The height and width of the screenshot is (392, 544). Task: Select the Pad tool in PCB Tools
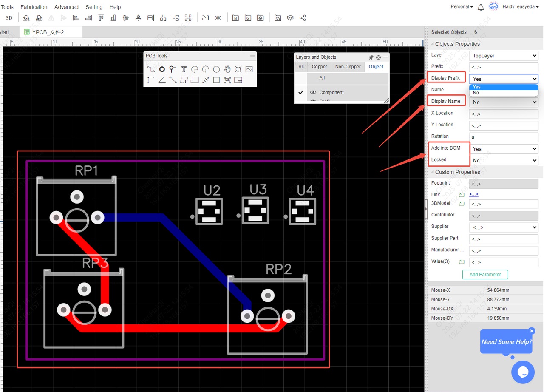click(x=172, y=69)
